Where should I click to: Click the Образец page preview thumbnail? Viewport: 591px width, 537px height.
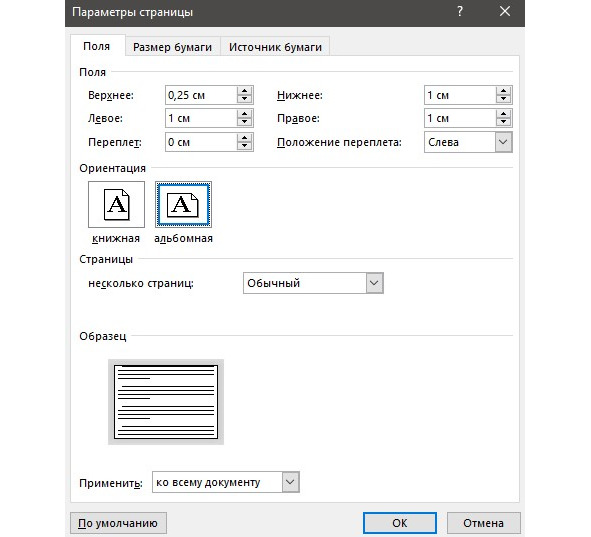[166, 402]
